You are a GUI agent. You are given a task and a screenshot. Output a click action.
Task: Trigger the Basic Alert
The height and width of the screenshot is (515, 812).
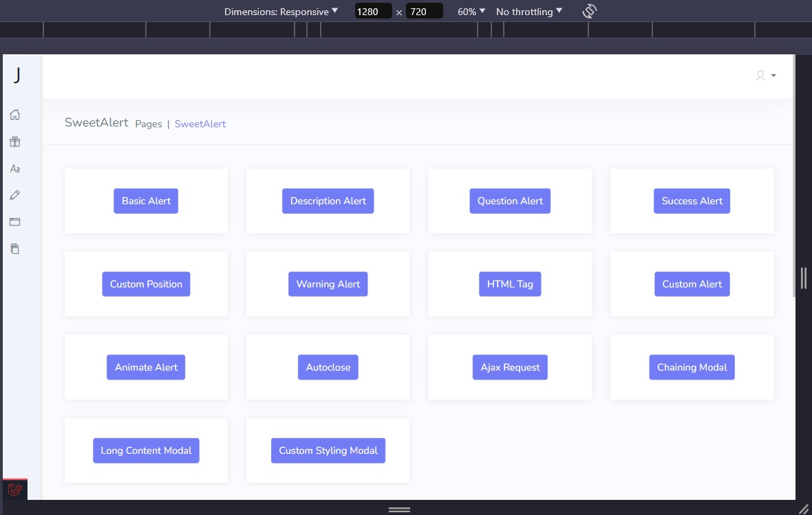tap(146, 201)
